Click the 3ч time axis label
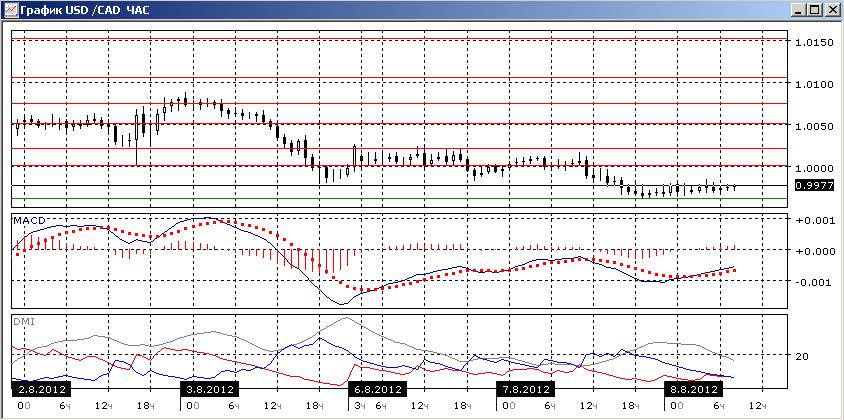 (360, 405)
